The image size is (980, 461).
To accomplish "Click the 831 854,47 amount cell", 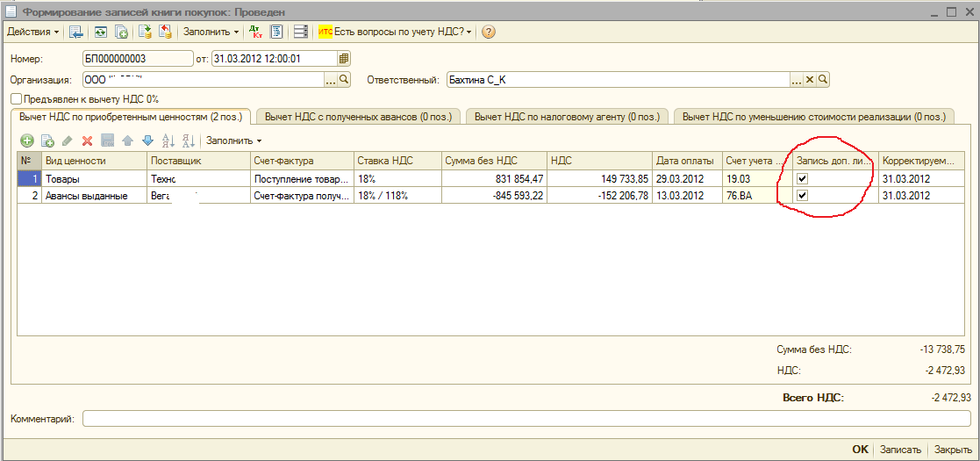I will click(x=494, y=179).
